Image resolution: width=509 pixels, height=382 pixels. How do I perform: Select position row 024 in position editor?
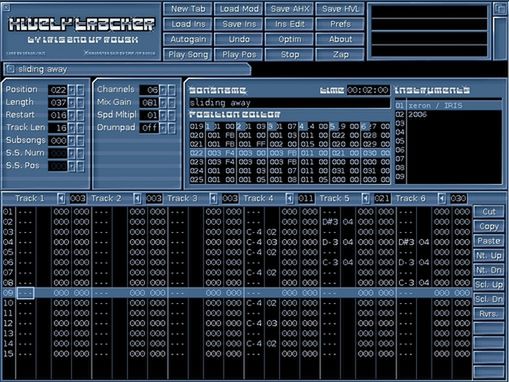click(x=290, y=171)
